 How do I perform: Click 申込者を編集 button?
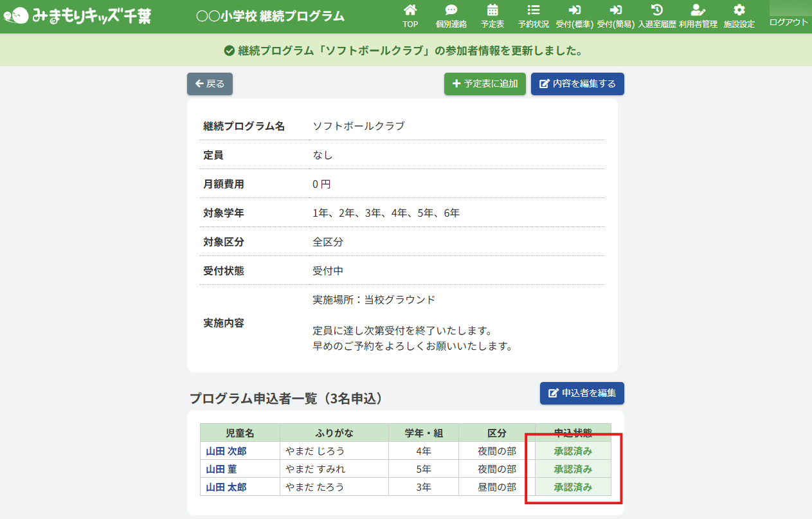(582, 393)
